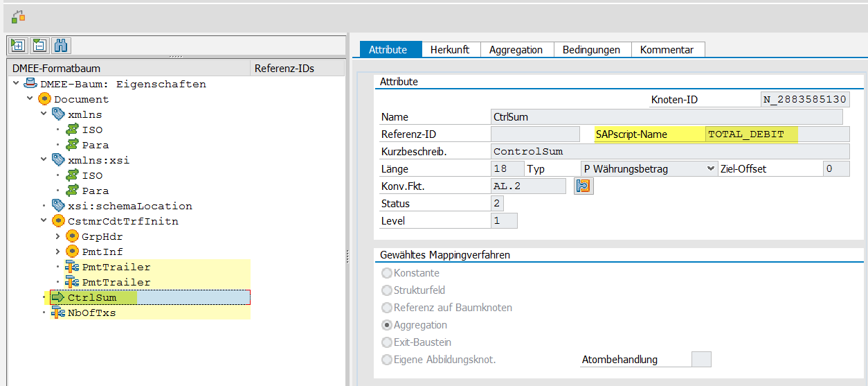Viewport: 868px width, 386px height.
Task: Click the GrpHdr node icon
Action: (x=72, y=236)
